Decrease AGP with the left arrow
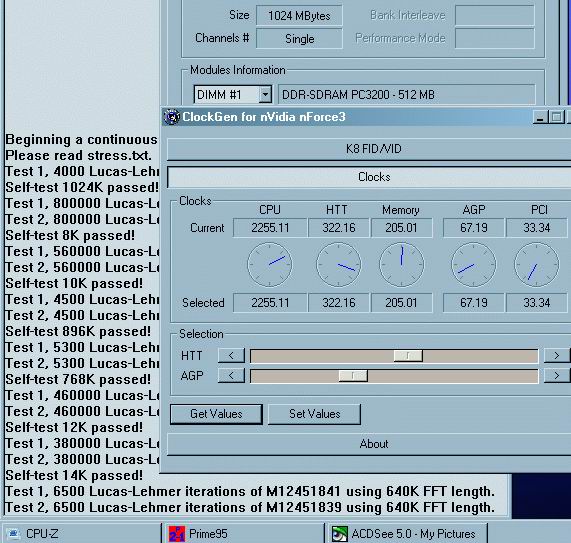 (231, 375)
